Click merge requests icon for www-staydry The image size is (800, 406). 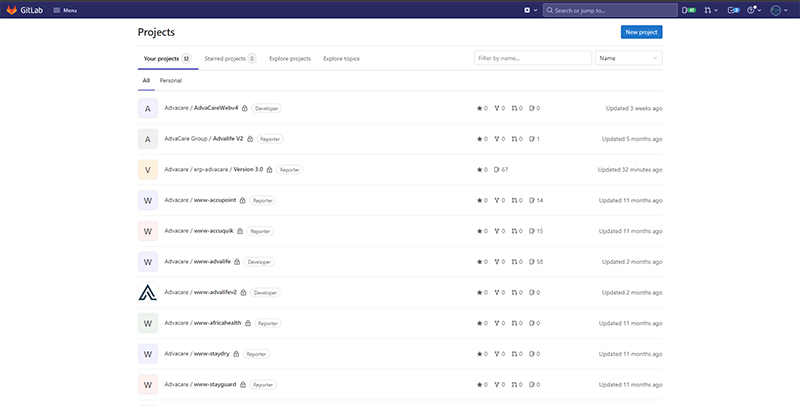tap(514, 353)
